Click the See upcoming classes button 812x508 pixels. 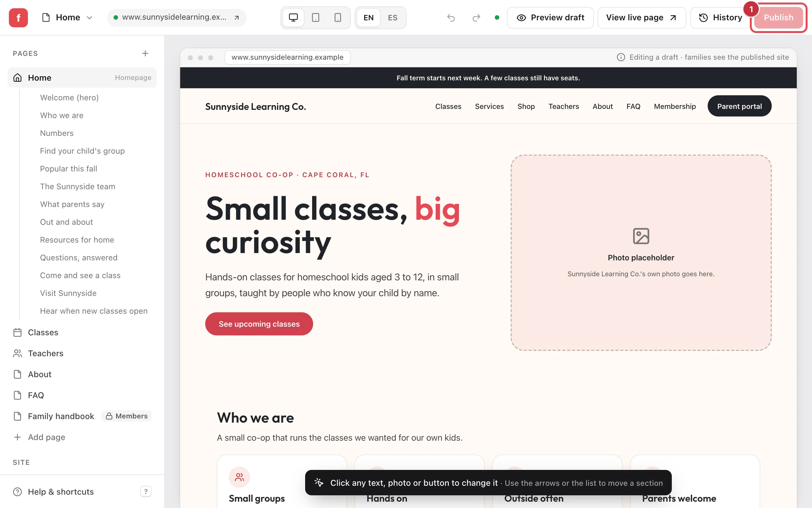tap(259, 324)
